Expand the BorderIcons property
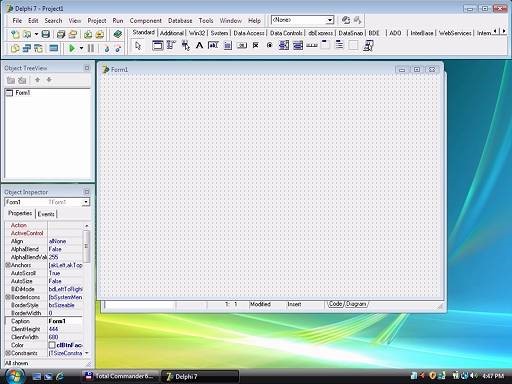This screenshot has width=512, height=384. tap(8, 297)
